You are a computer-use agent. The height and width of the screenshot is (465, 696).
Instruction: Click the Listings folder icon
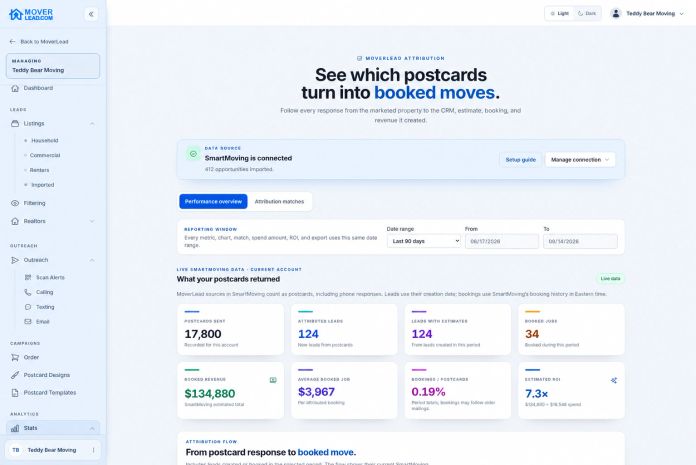click(15, 123)
